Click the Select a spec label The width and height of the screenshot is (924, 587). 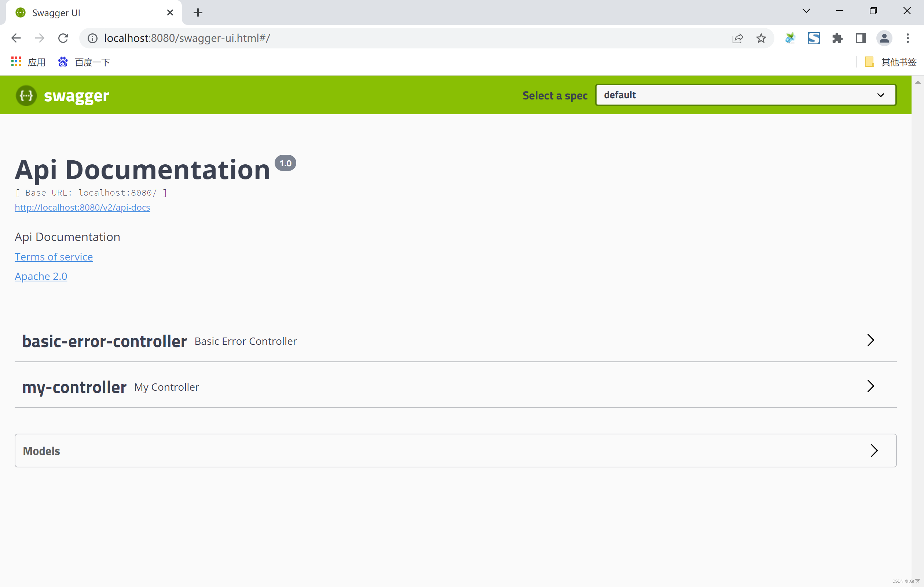point(555,96)
